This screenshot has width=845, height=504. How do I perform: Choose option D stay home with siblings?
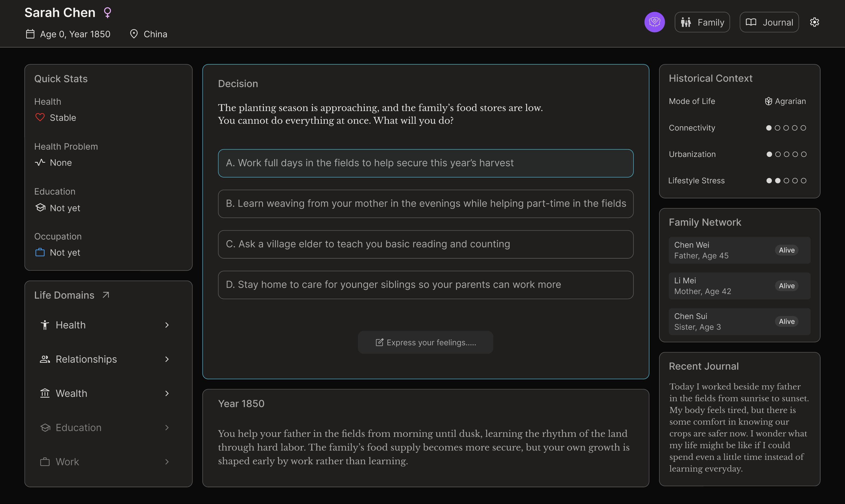pyautogui.click(x=426, y=285)
